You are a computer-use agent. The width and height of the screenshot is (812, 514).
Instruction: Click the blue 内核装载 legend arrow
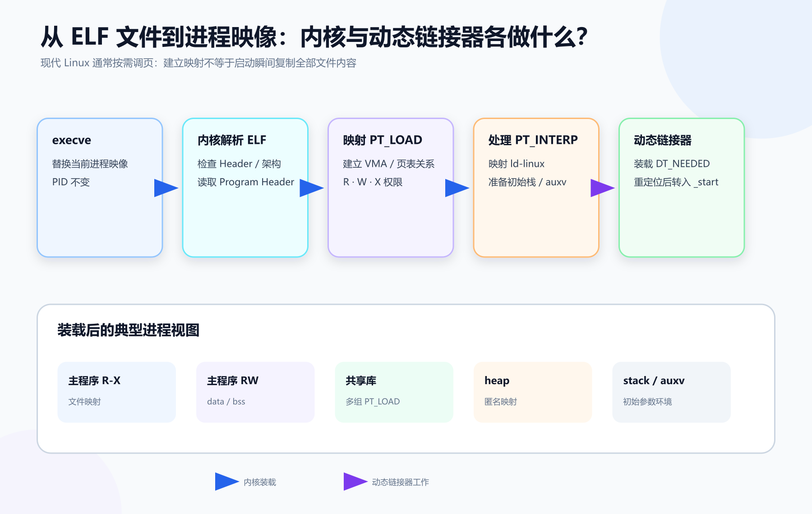tap(227, 482)
